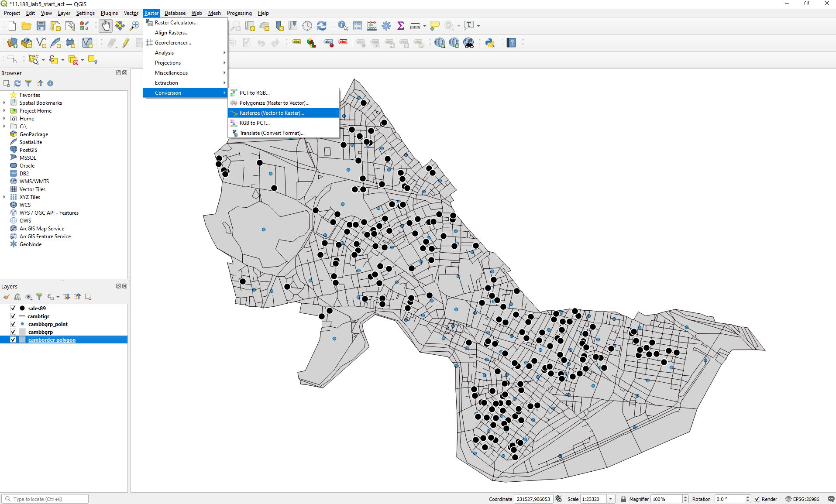The image size is (836, 504).
Task: Click the Statistical Summary sigma icon
Action: (400, 26)
